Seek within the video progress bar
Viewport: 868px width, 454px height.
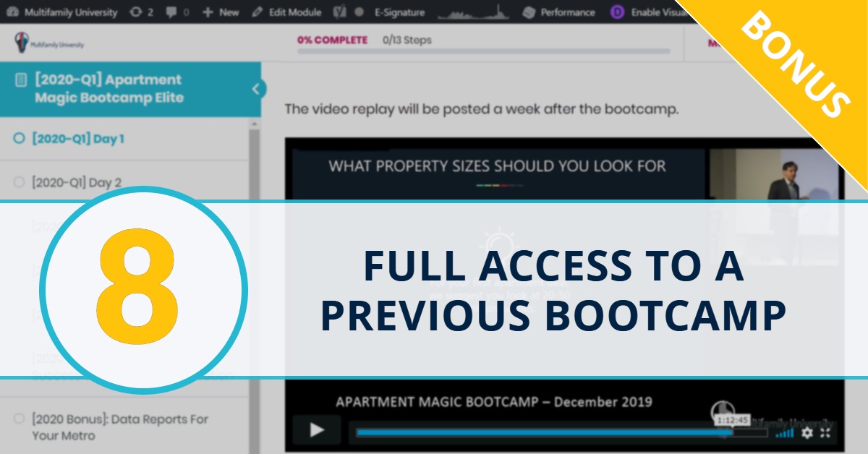point(561,433)
